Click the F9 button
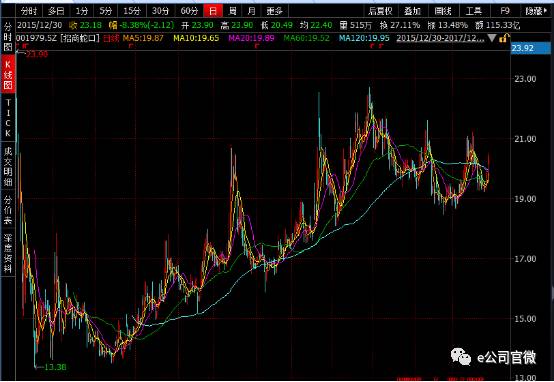This screenshot has height=382, width=554. [505, 11]
